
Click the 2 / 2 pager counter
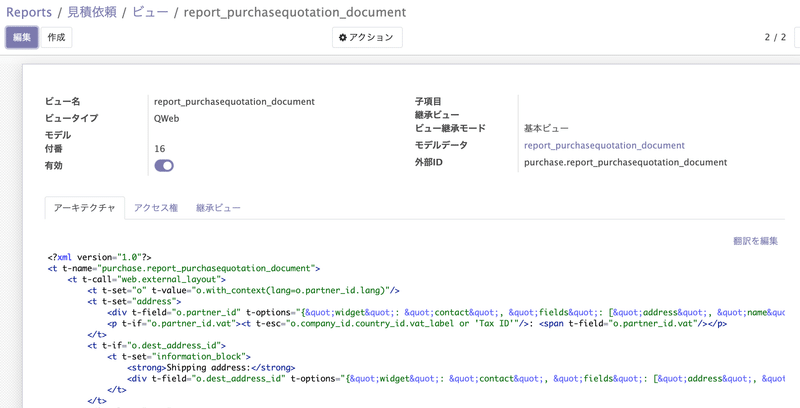[775, 37]
